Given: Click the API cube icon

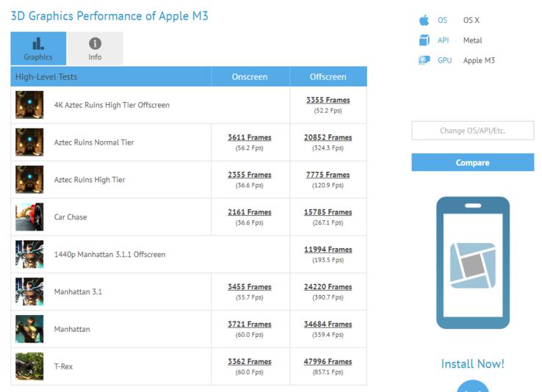Looking at the screenshot, I should pyautogui.click(x=424, y=40).
